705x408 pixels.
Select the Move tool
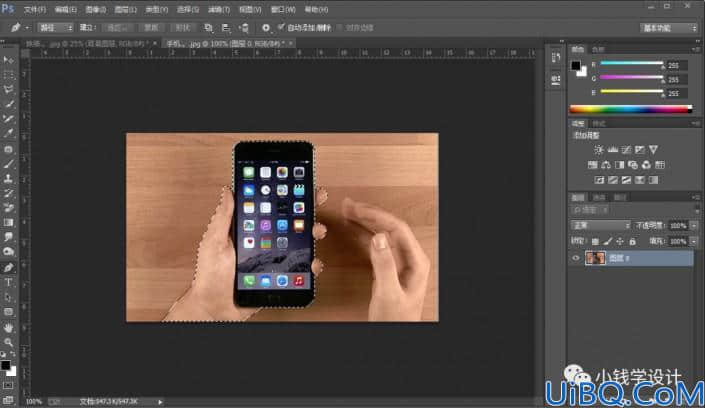pos(8,60)
